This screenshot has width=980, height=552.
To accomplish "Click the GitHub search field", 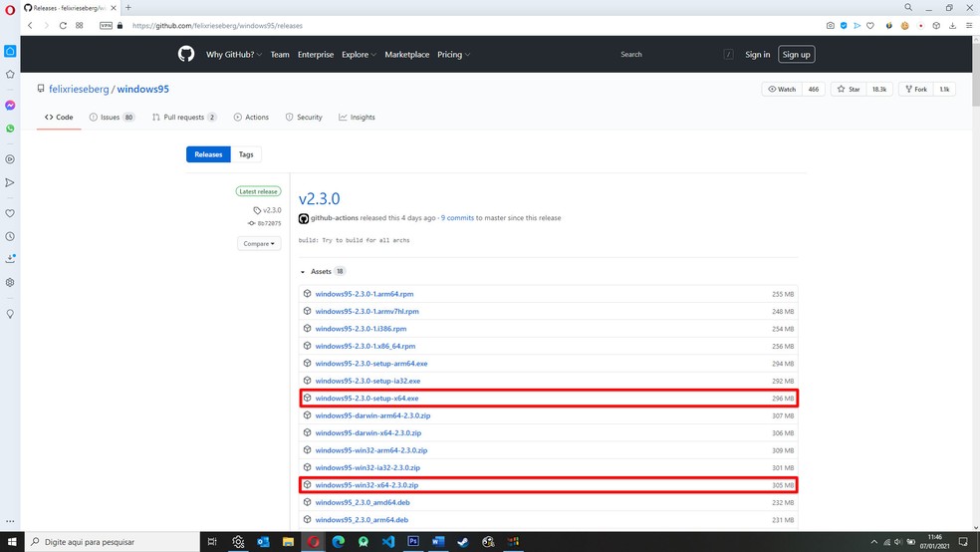I will (x=675, y=55).
